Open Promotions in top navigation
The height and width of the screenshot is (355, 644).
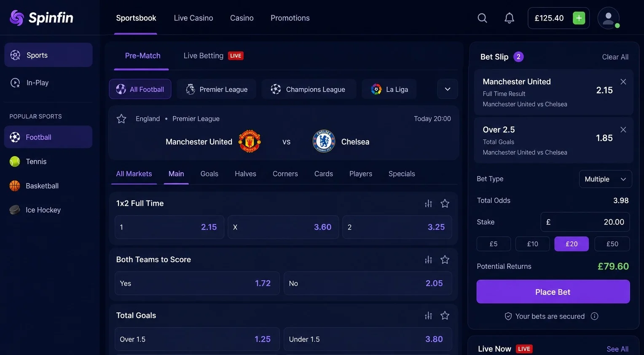click(x=290, y=18)
